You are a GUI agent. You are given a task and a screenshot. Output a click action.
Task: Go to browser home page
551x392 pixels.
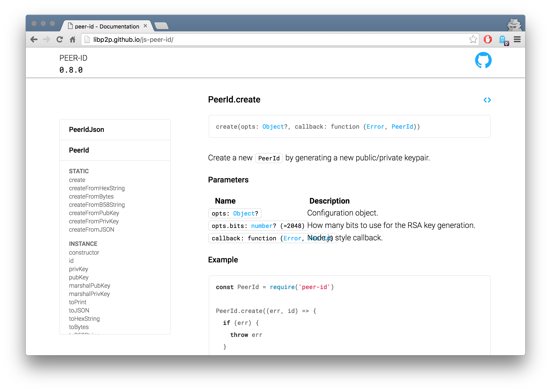[x=72, y=39]
